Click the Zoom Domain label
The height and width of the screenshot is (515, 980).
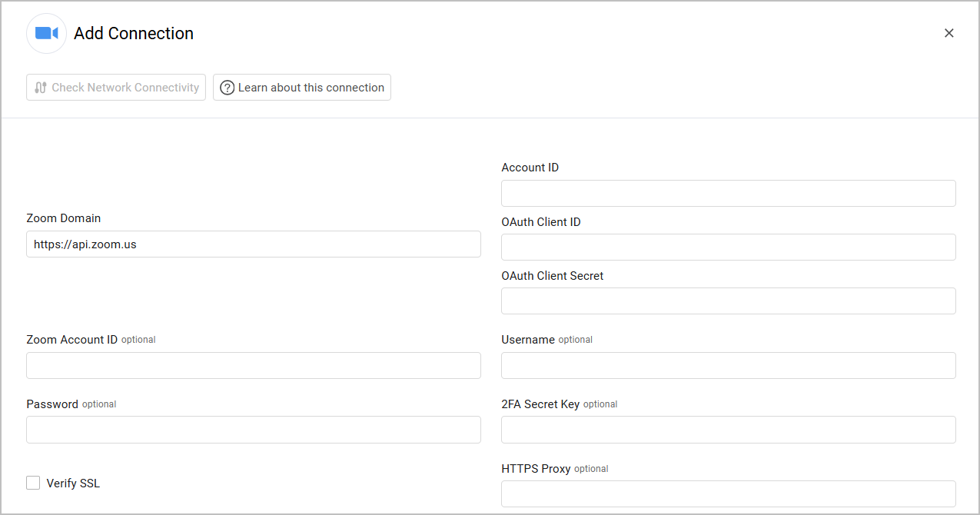64,218
